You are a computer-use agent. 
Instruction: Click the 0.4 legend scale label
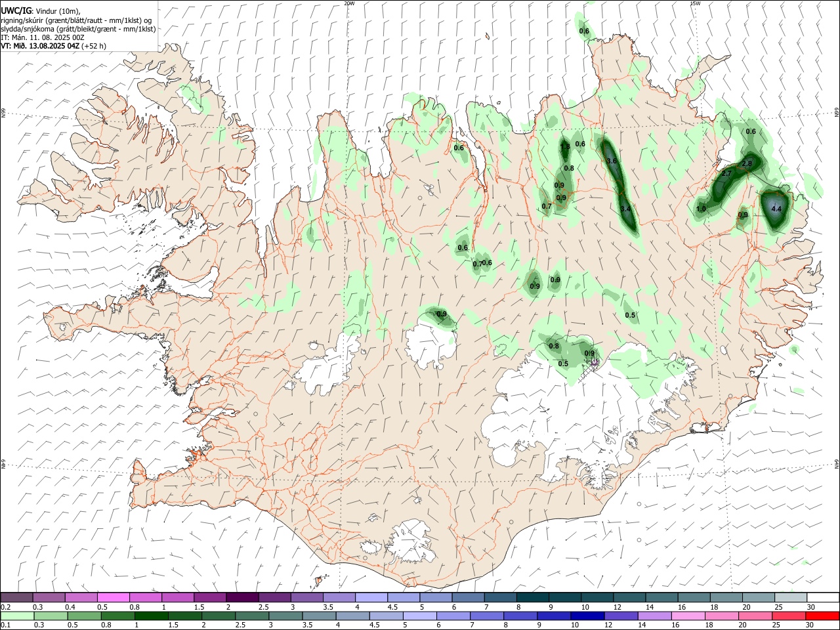70,607
